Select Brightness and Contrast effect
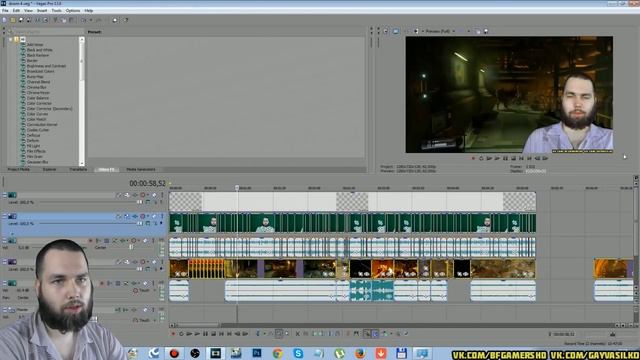The width and height of the screenshot is (640, 360). (x=46, y=66)
